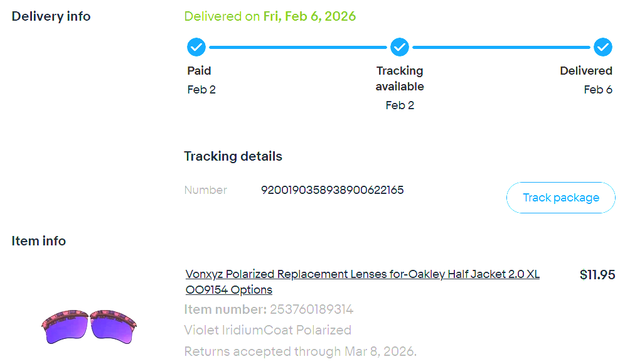Click the Tracking details heading
The image size is (625, 364).
point(233,156)
